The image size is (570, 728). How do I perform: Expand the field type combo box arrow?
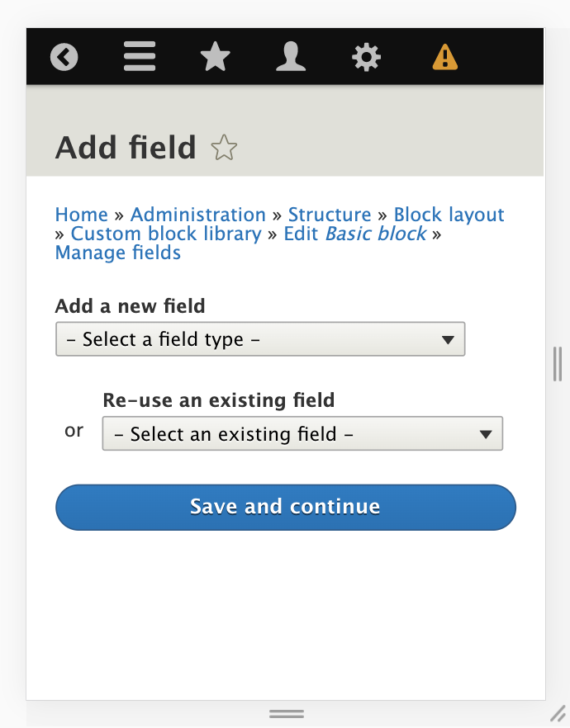pos(447,338)
